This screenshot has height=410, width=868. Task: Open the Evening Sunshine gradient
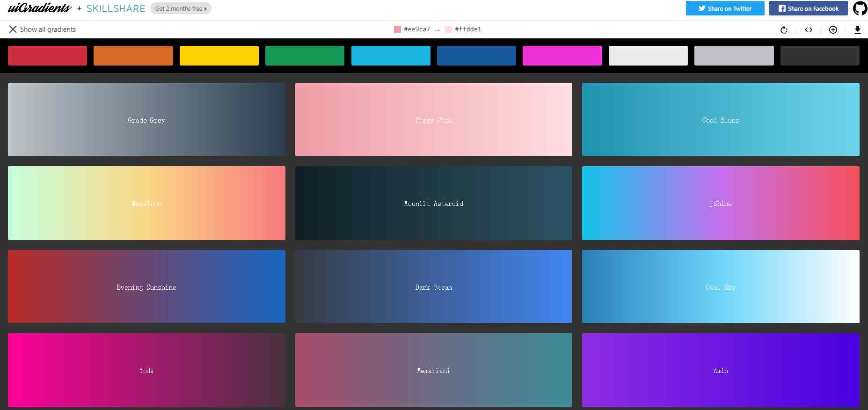point(146,286)
